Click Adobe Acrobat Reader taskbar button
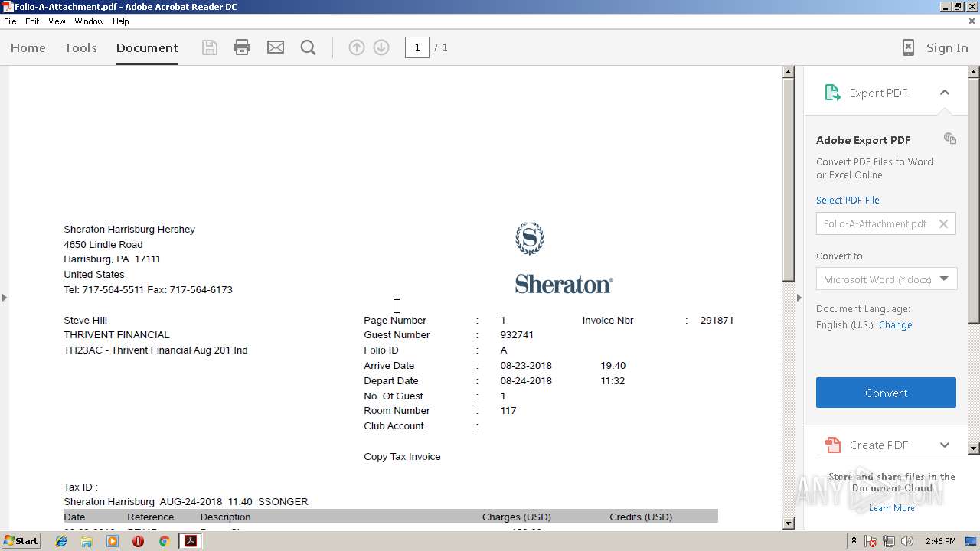The height and width of the screenshot is (551, 980). pyautogui.click(x=190, y=541)
